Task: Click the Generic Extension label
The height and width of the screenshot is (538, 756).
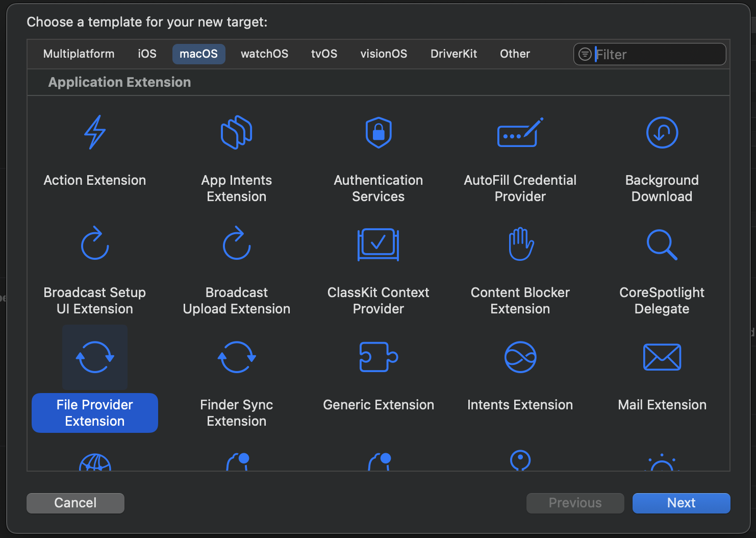Action: (x=379, y=405)
